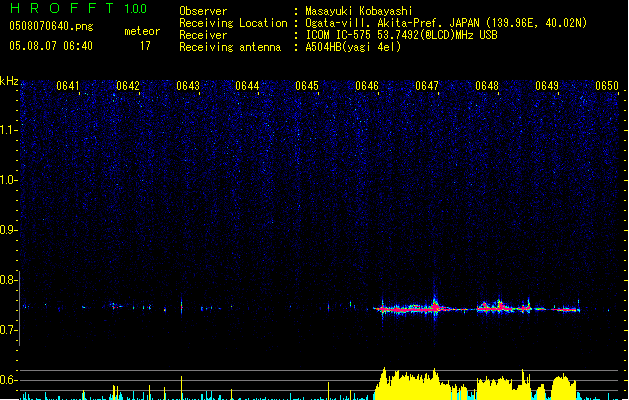Select the 0643 time marker
629x400 pixels.
188,86
